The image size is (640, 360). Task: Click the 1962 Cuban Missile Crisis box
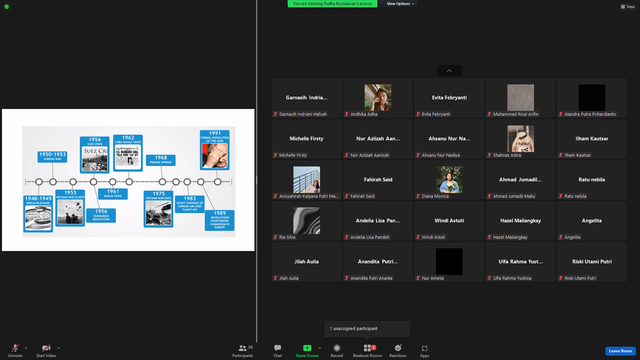click(128, 153)
